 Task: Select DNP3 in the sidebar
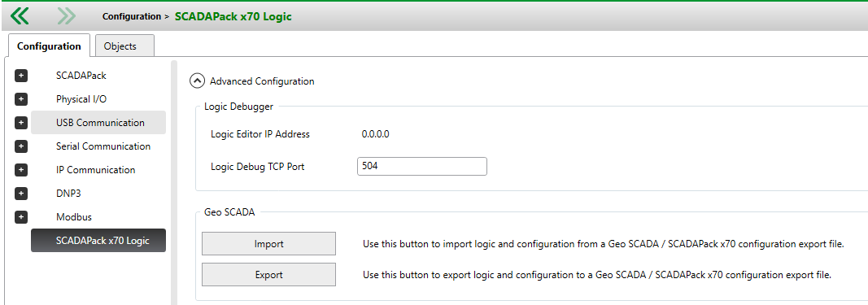pyautogui.click(x=68, y=194)
